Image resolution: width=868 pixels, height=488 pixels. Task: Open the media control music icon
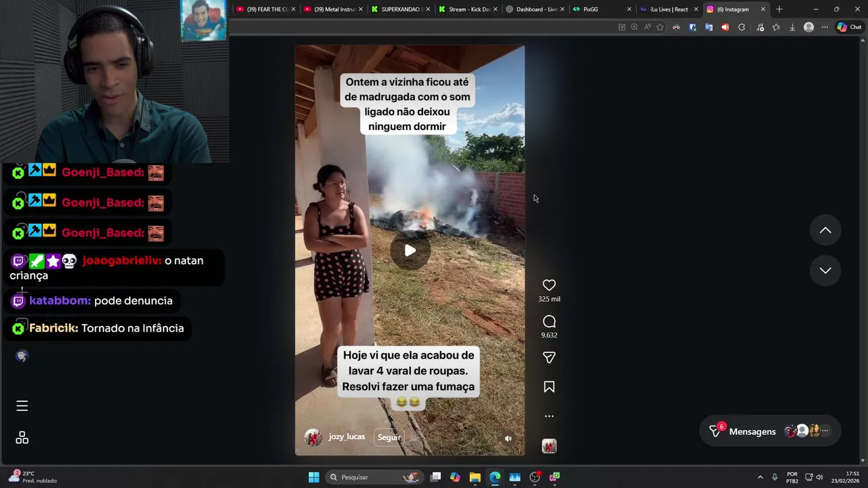click(x=760, y=27)
